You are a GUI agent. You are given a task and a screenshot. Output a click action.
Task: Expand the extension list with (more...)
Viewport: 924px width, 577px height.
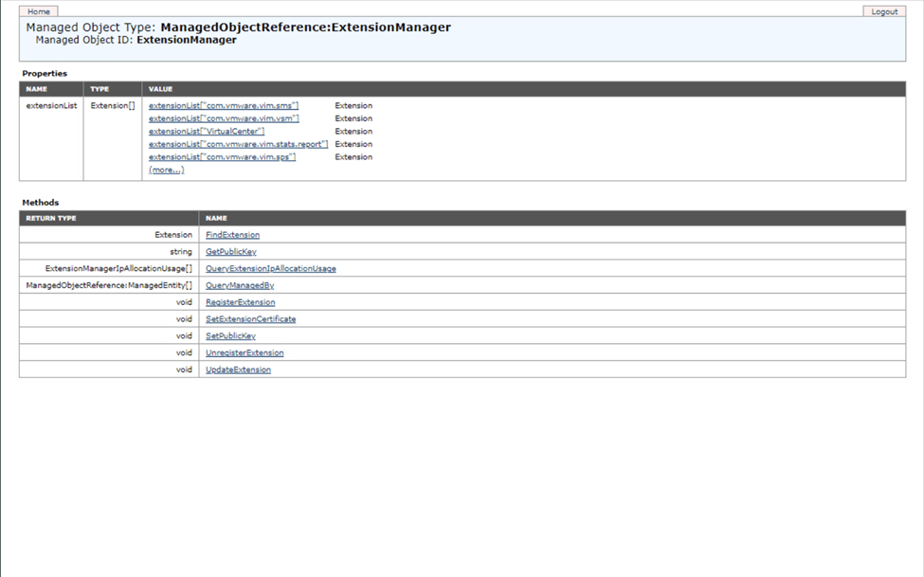pyautogui.click(x=166, y=170)
